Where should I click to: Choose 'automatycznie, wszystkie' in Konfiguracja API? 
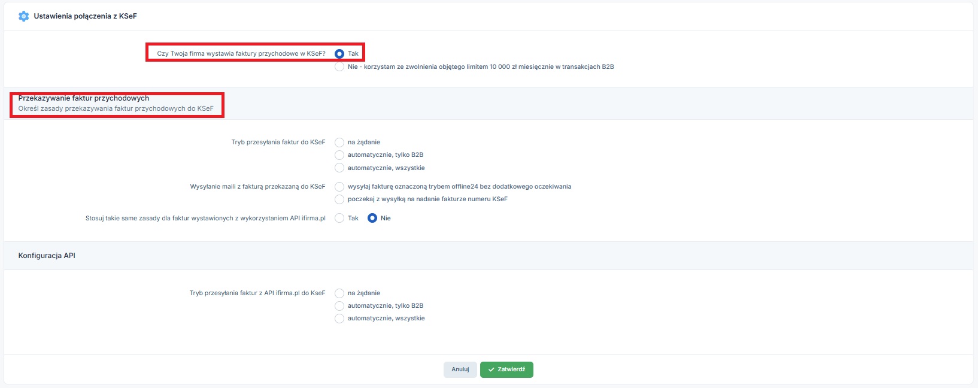pos(339,319)
